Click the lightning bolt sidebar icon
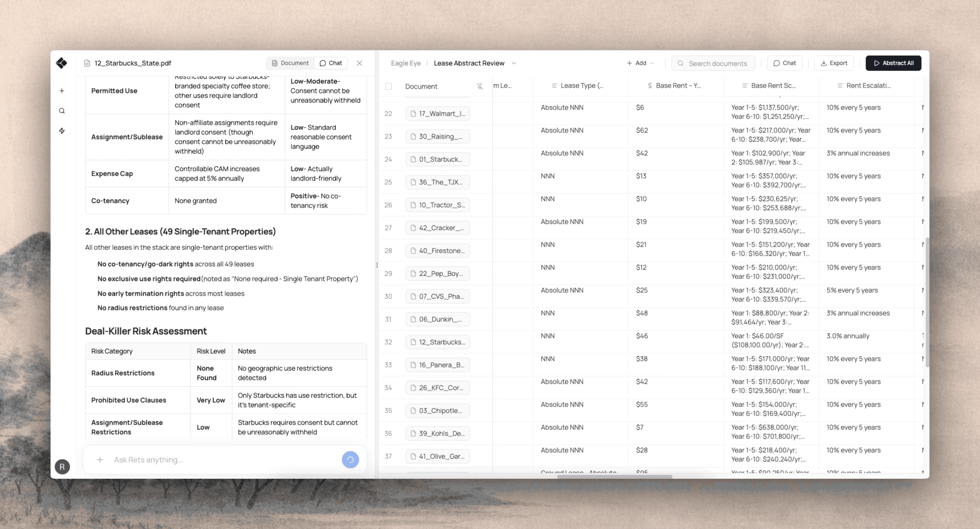The width and height of the screenshot is (980, 529). click(62, 131)
